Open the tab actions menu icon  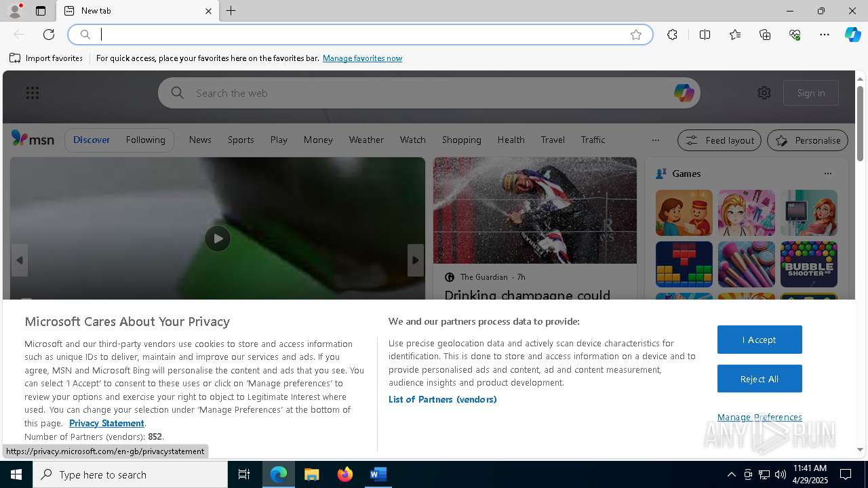coord(41,11)
